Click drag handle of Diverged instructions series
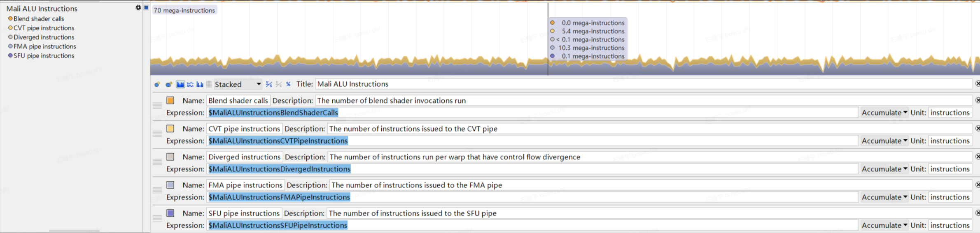 157,162
